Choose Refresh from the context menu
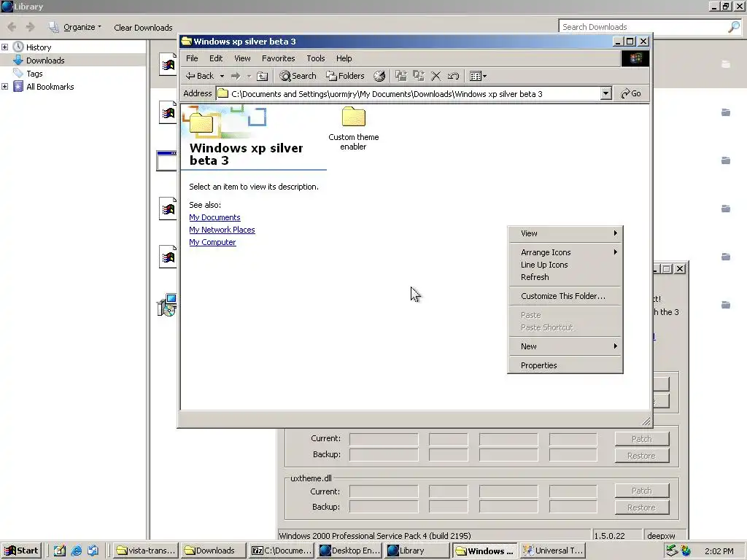The image size is (747, 560). [565, 277]
